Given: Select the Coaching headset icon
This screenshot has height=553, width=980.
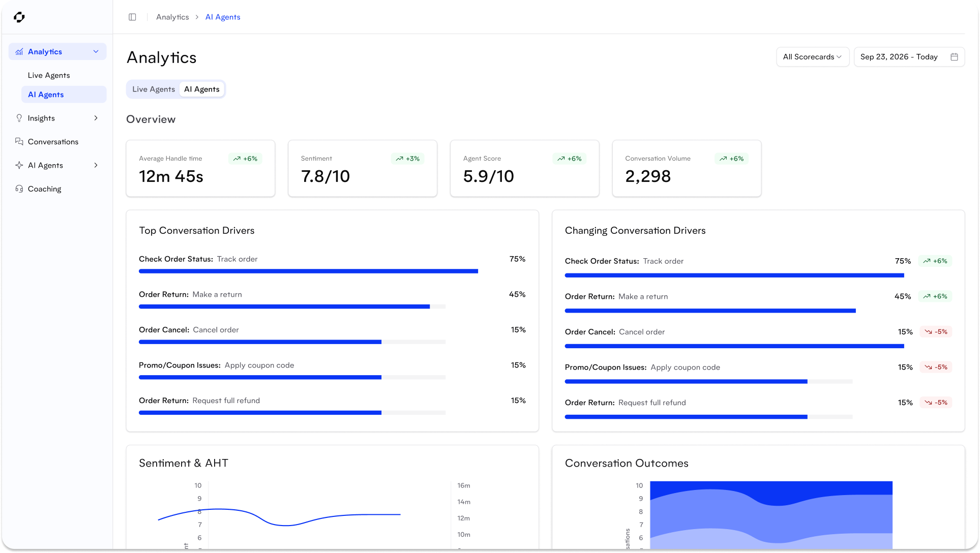Looking at the screenshot, I should [19, 189].
